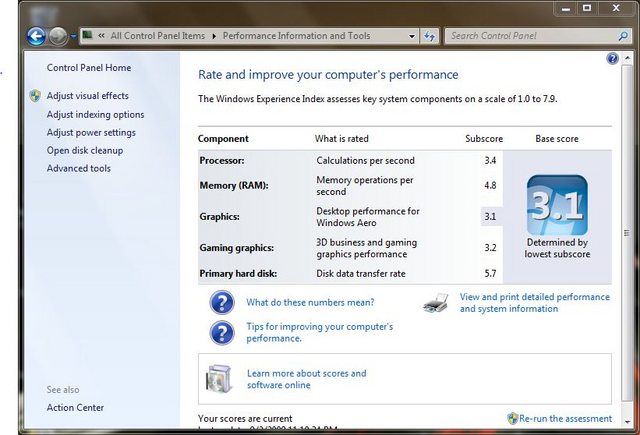Minimize the Control Panel window
Image resolution: width=640 pixels, height=435 pixels.
click(x=566, y=8)
